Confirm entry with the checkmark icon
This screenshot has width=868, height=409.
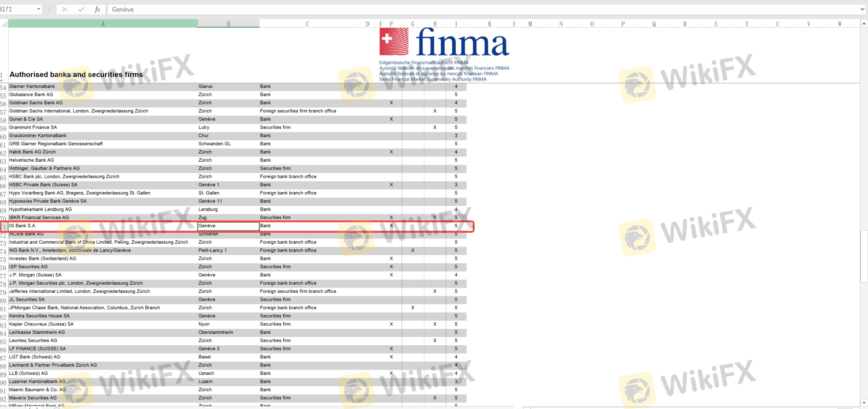(81, 9)
